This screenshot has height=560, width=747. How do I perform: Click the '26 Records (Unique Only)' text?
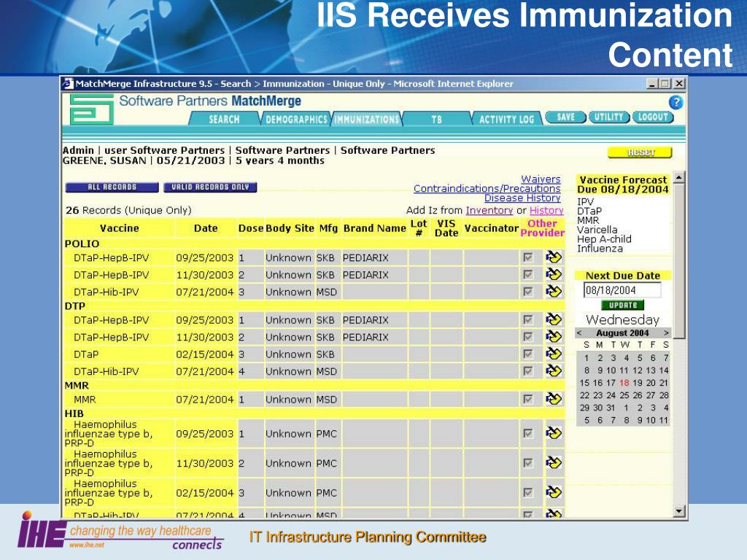tap(128, 210)
